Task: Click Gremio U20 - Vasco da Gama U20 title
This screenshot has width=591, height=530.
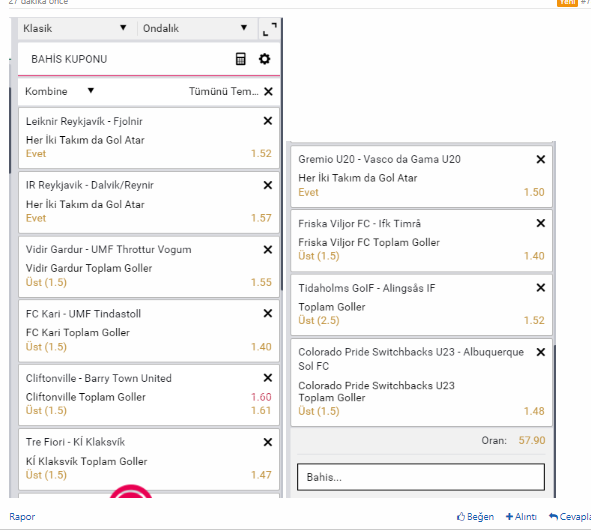Action: click(x=380, y=159)
